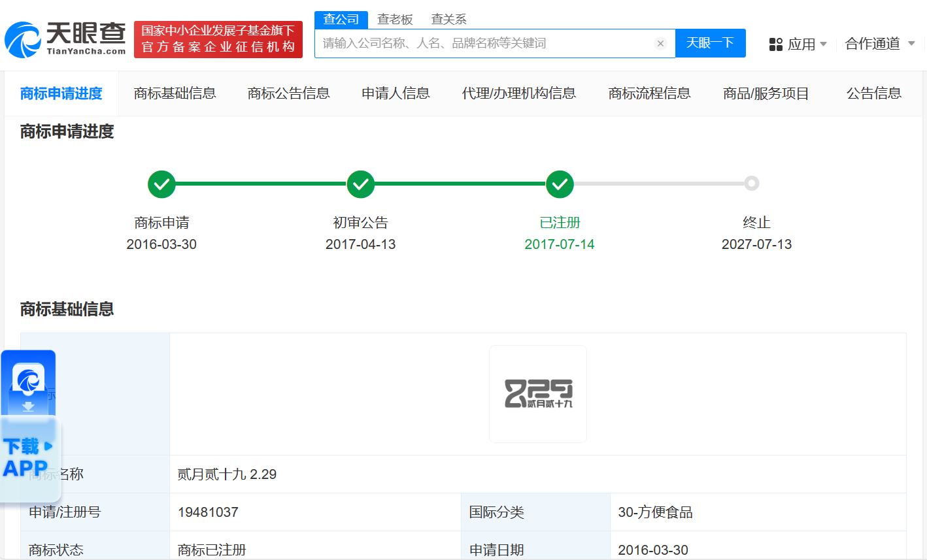Viewport: 927px width, 560px height.
Task: Click the red 国家中小企业发展子基金旗下 banner
Action: [218, 39]
